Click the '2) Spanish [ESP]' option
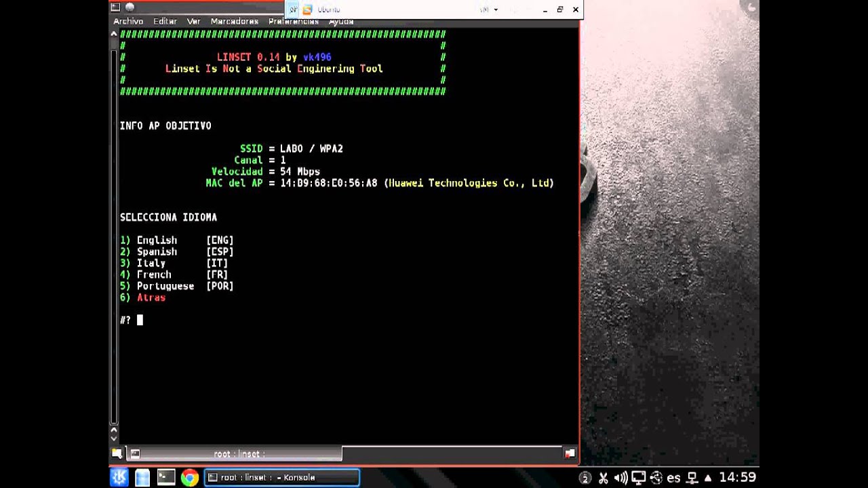 (177, 251)
